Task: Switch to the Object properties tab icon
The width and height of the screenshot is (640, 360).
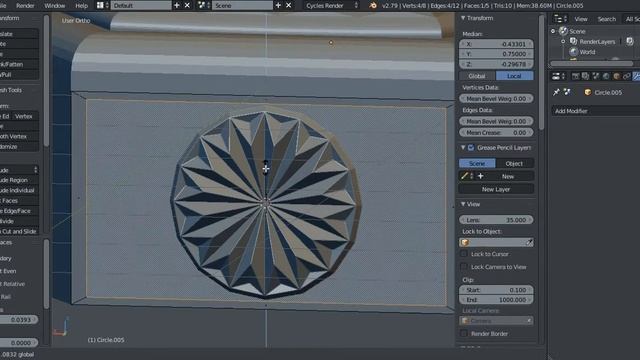Action: [x=616, y=76]
